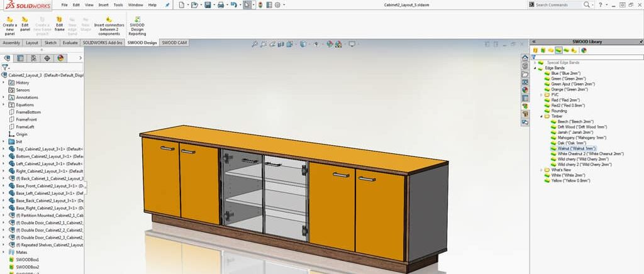
Task: Open the Design Library task pane tab
Action: tap(525, 66)
